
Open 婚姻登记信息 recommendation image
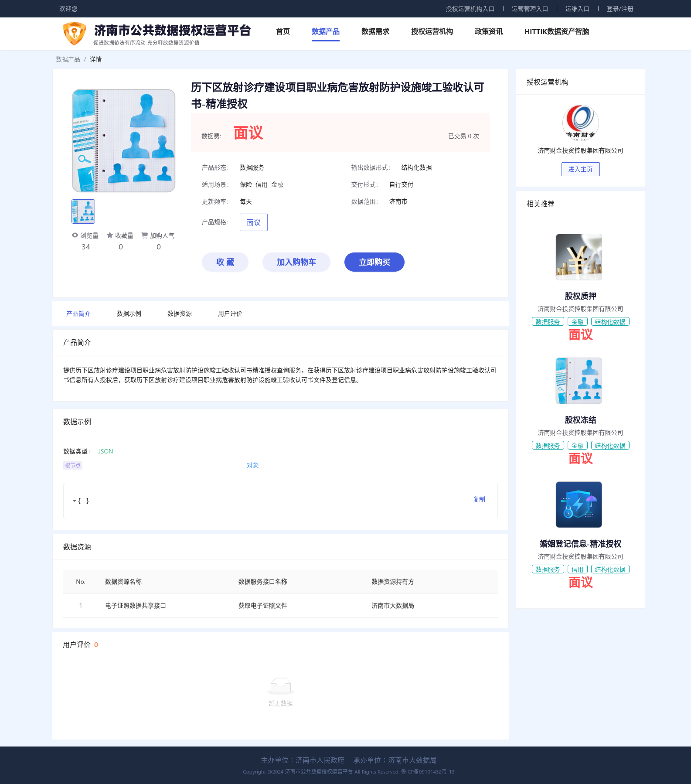[579, 504]
